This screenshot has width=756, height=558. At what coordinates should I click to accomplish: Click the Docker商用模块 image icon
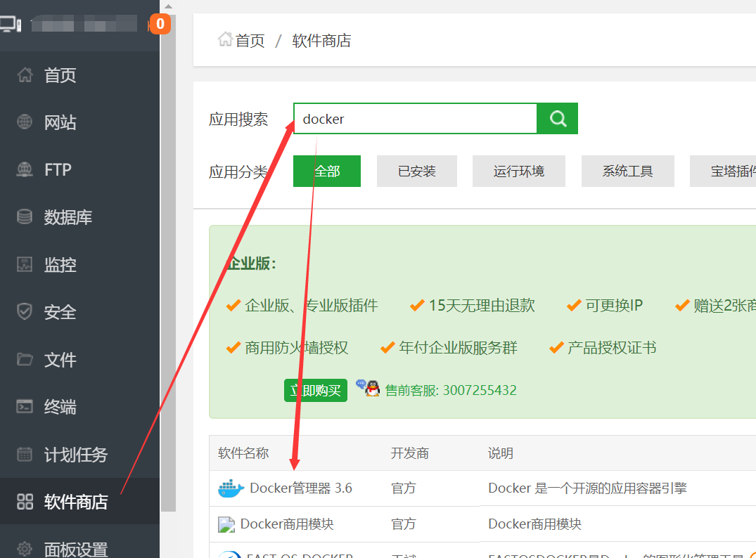(x=226, y=524)
